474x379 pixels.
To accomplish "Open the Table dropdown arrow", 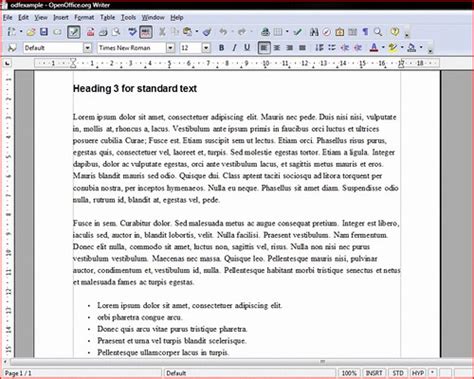I will pyautogui.click(x=287, y=32).
